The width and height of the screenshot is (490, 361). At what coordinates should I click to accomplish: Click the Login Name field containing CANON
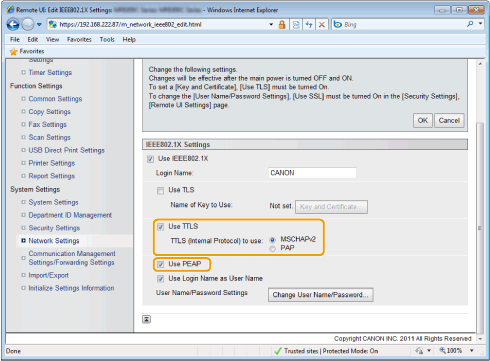tap(312, 173)
